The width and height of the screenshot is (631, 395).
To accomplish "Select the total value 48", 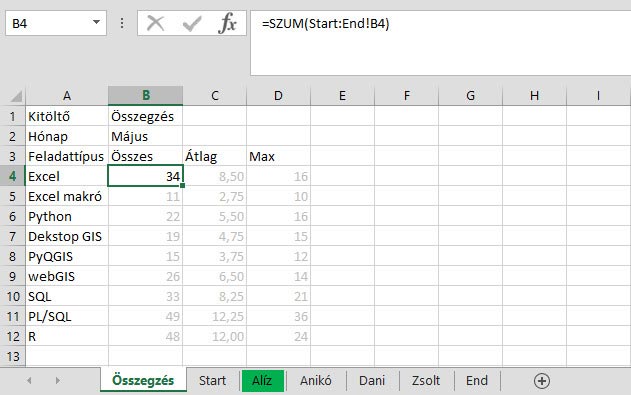I will click(146, 336).
